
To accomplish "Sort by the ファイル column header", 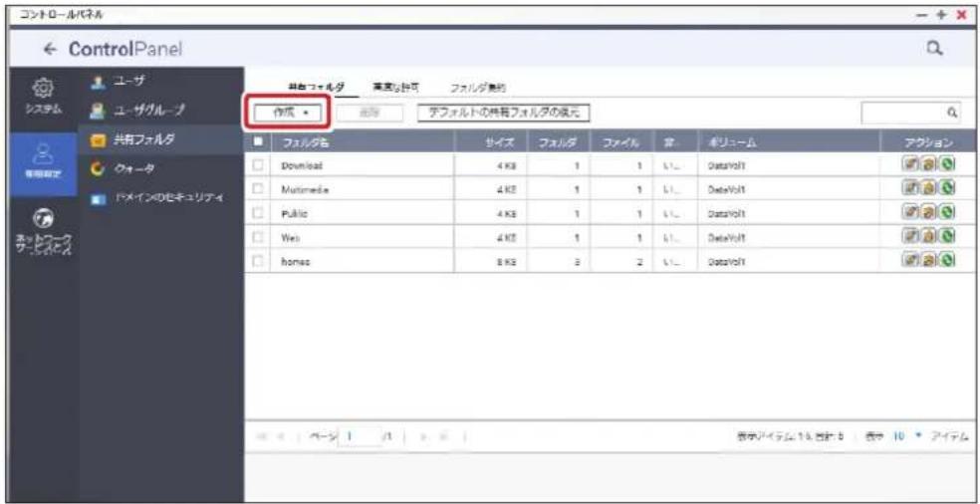I will [619, 142].
